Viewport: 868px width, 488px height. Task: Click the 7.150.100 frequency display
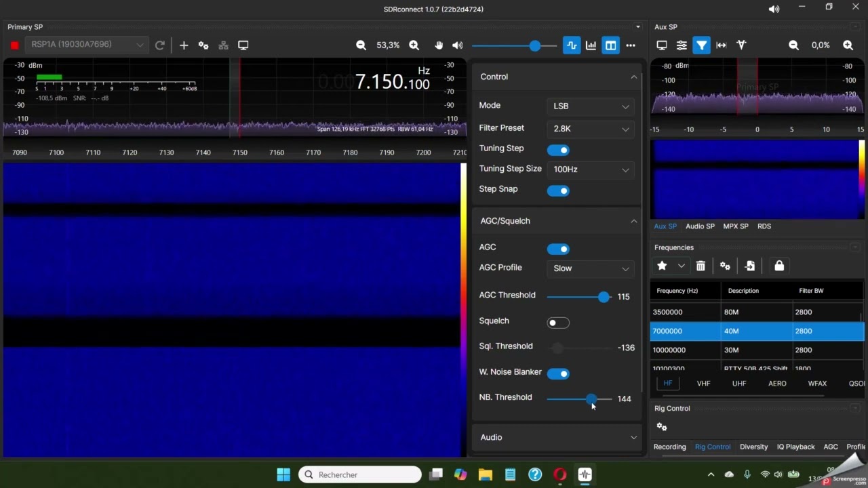[392, 83]
